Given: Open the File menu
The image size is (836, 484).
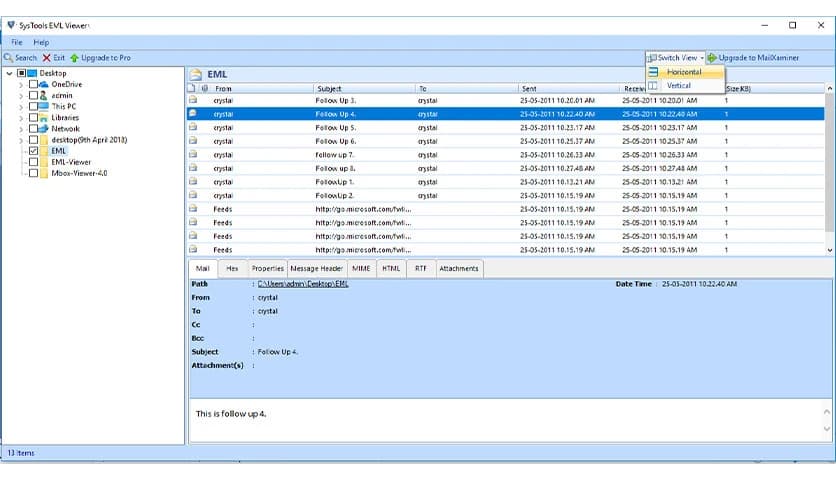Looking at the screenshot, I should (x=17, y=42).
